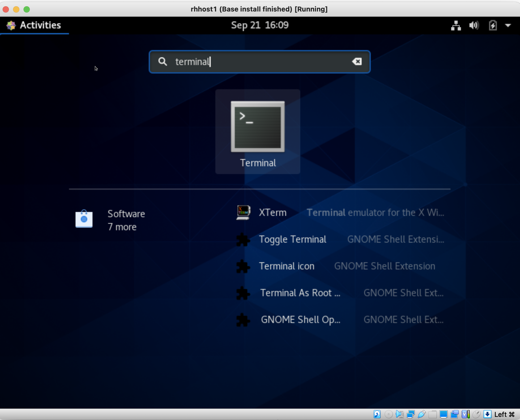Click puzzle icon beside Terminal icon
This screenshot has height=420, width=520.
pyautogui.click(x=243, y=266)
